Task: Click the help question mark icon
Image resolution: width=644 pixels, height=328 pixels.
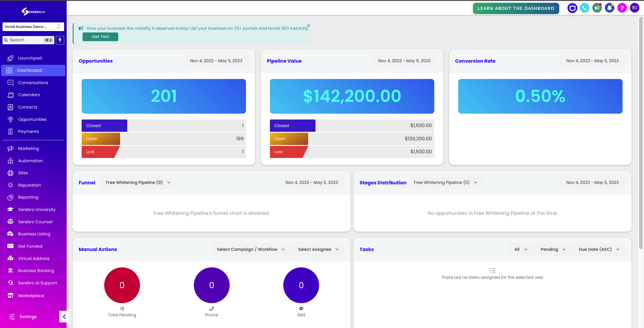Action: [622, 8]
